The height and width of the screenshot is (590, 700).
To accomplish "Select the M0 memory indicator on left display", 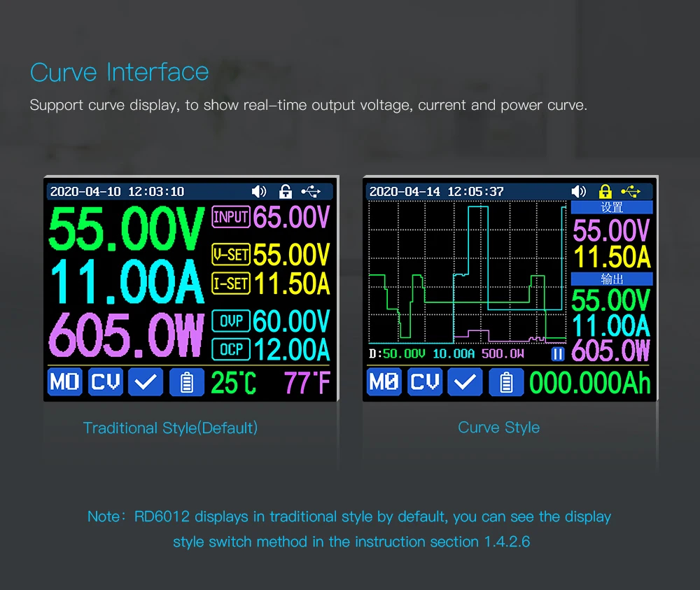I will 65,382.
